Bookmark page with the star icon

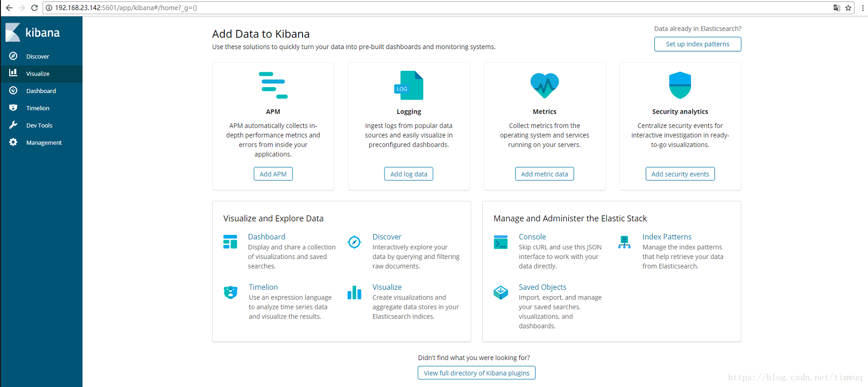848,8
